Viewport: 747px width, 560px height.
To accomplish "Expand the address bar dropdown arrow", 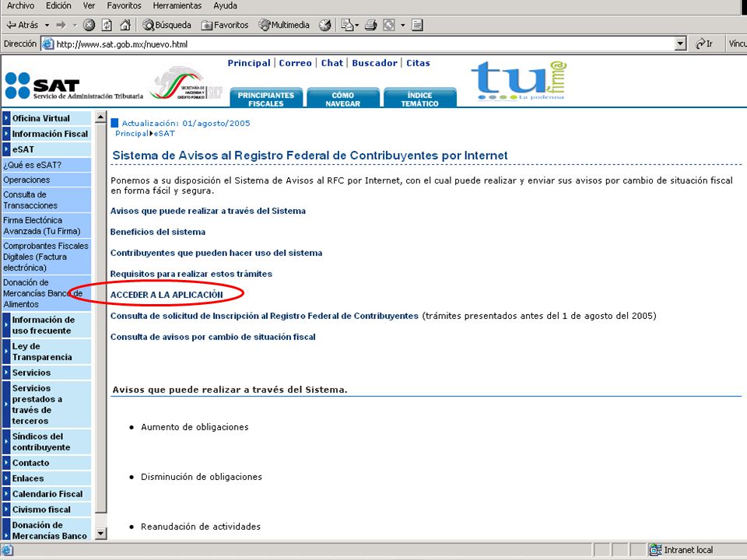I will point(681,44).
